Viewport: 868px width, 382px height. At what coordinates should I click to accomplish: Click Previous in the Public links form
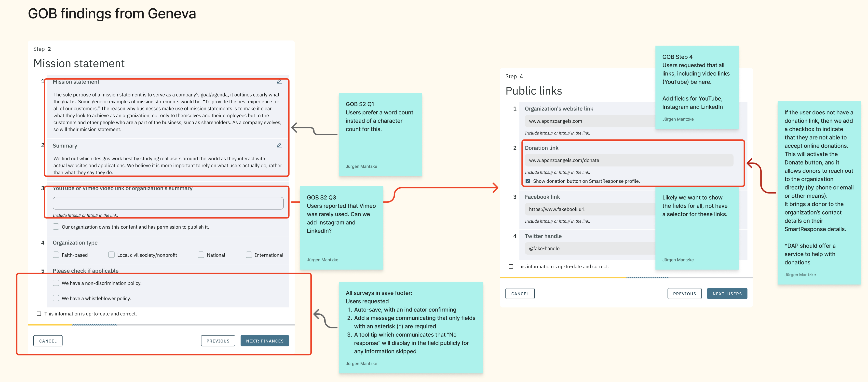(684, 293)
